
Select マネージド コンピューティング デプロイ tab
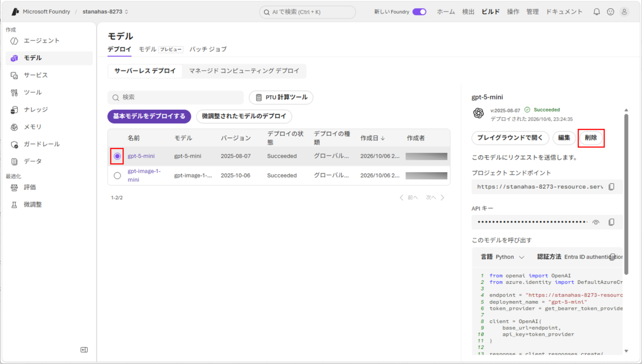pos(244,71)
